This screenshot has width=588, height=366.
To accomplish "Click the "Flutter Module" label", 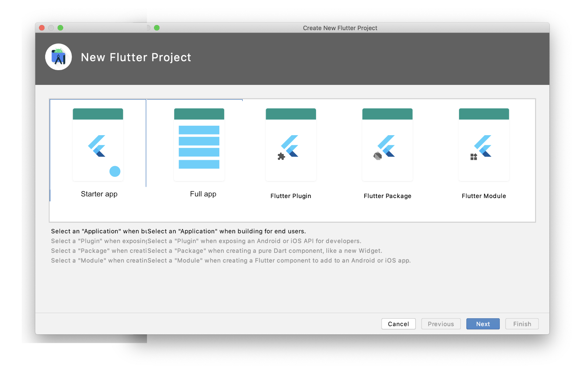I will click(484, 196).
